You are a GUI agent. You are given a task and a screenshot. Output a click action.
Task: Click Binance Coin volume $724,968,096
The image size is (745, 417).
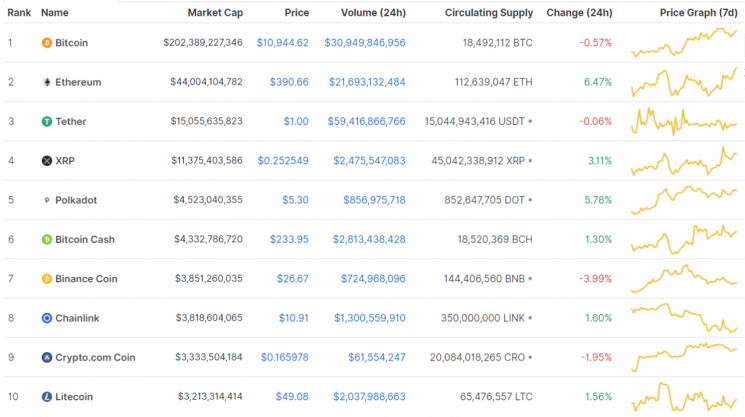click(373, 279)
